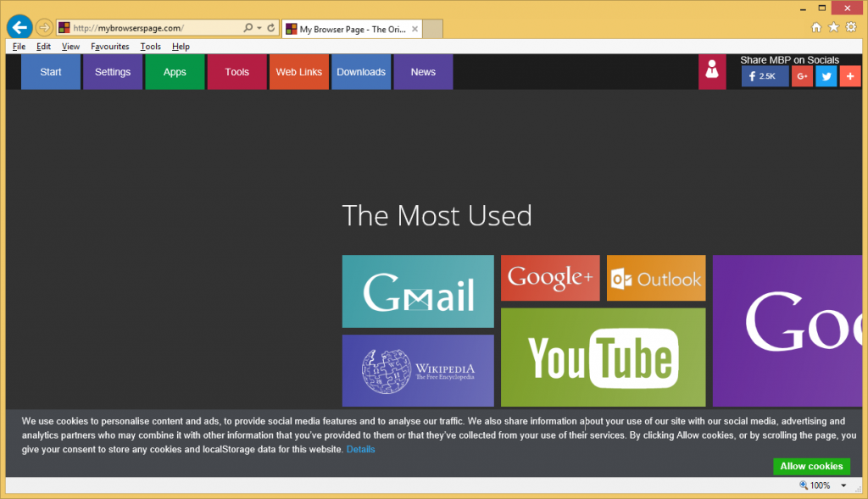Open the Favourites menu
Image resolution: width=868 pixels, height=499 pixels.
pos(110,47)
